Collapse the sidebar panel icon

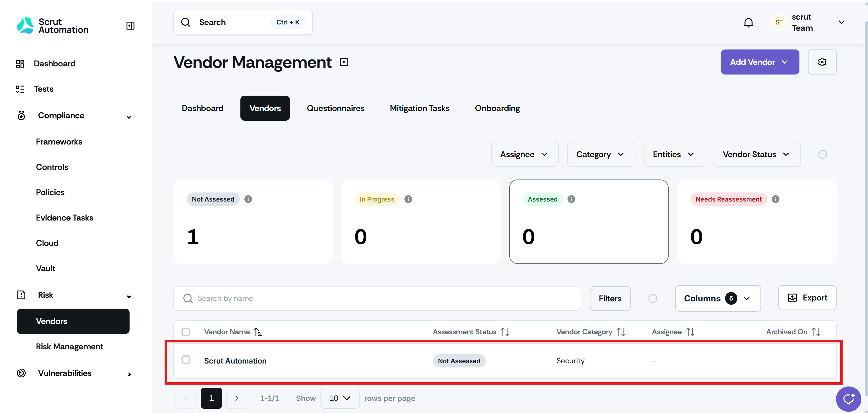pyautogui.click(x=130, y=26)
